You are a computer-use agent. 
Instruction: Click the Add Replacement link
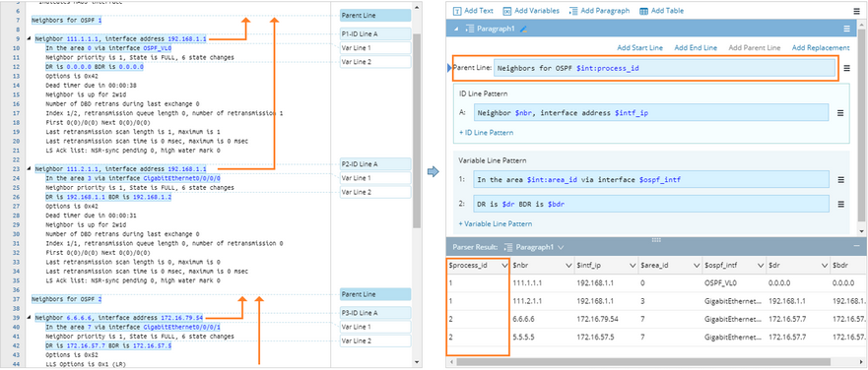pyautogui.click(x=821, y=48)
